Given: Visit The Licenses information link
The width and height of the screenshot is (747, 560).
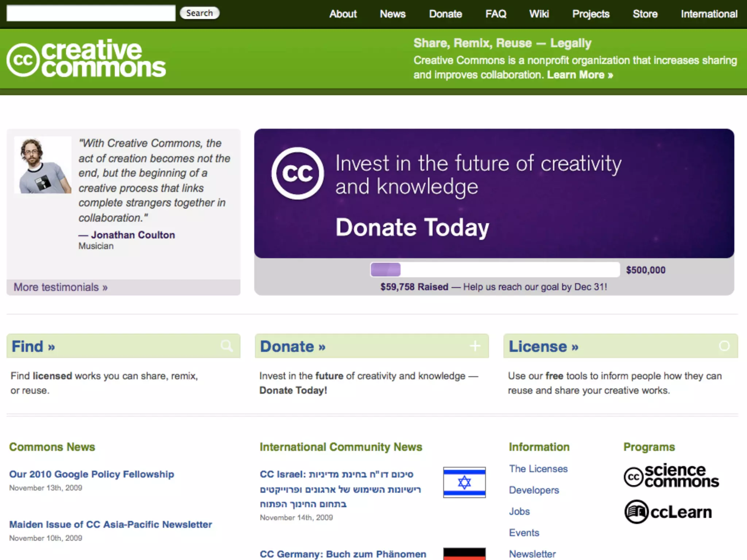Looking at the screenshot, I should point(538,469).
